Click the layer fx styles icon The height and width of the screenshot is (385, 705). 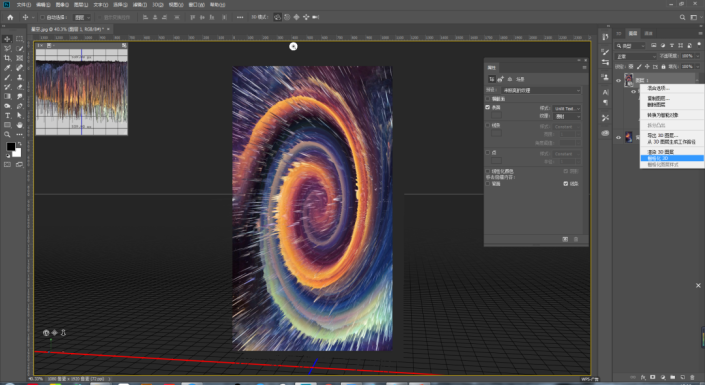tap(643, 377)
